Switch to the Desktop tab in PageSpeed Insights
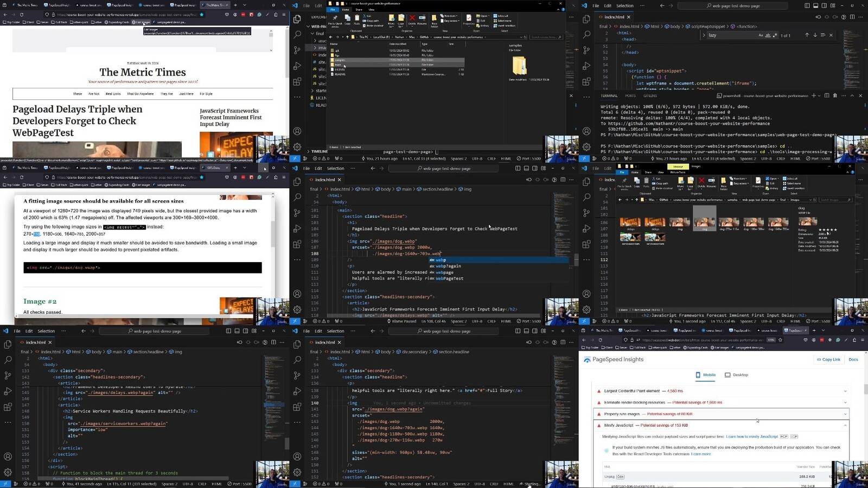The image size is (868, 488). pyautogui.click(x=737, y=375)
